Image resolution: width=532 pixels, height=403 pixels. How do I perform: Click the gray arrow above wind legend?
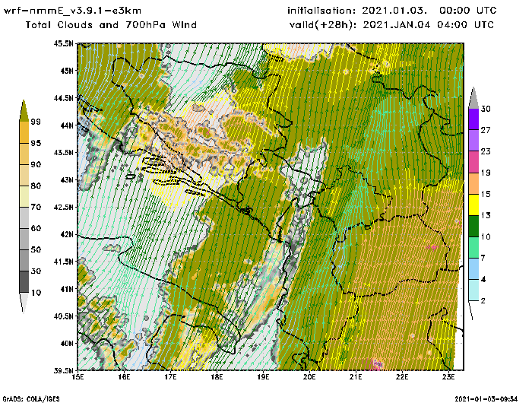[473, 98]
